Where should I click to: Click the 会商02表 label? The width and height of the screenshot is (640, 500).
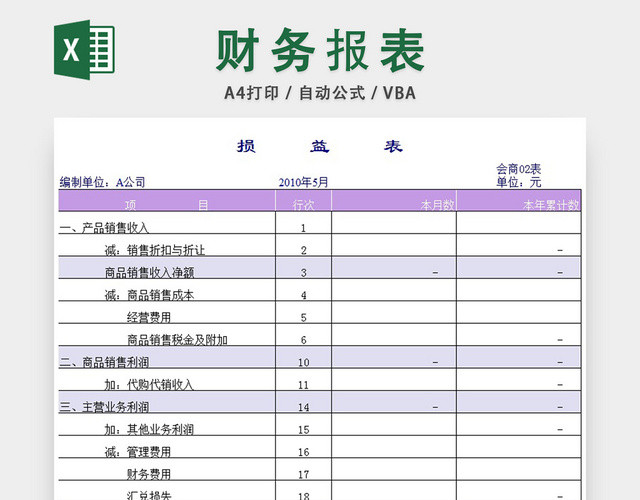518,169
